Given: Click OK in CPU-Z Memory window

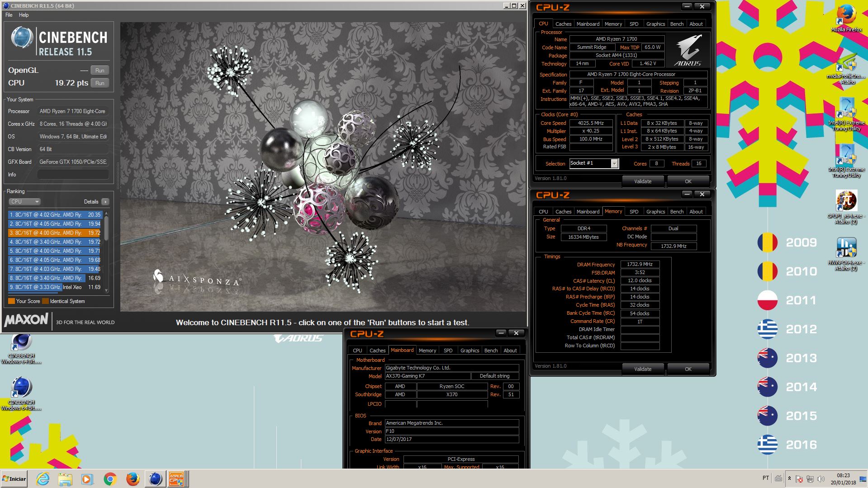Looking at the screenshot, I should [688, 369].
